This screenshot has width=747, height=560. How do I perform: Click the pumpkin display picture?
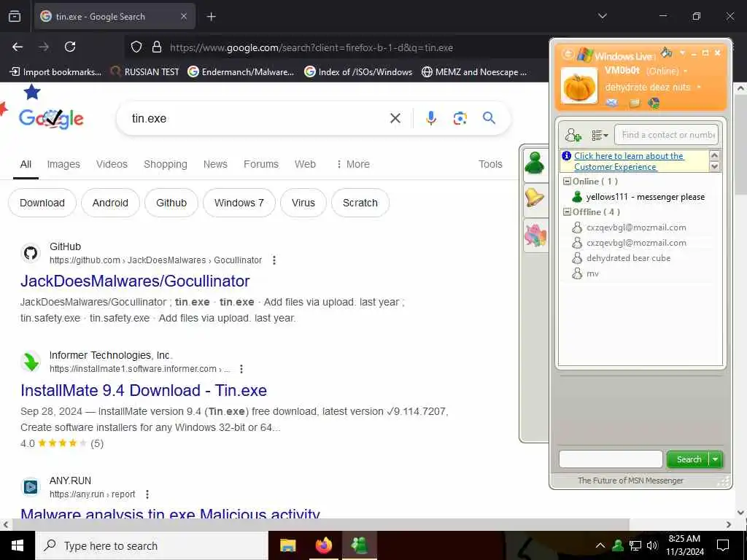(x=578, y=86)
